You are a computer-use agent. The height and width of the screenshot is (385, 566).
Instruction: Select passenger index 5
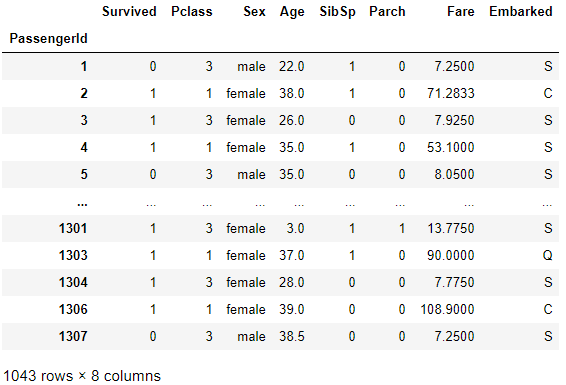click(84, 175)
